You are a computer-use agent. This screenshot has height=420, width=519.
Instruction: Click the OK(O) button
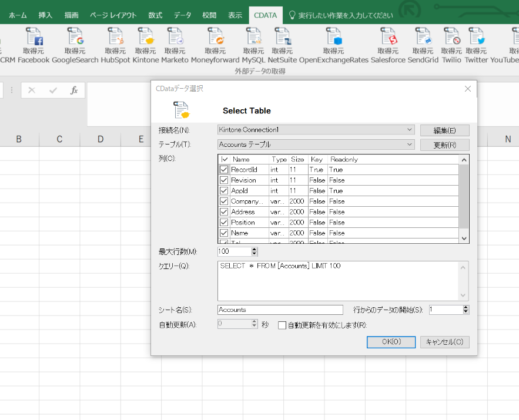point(391,342)
